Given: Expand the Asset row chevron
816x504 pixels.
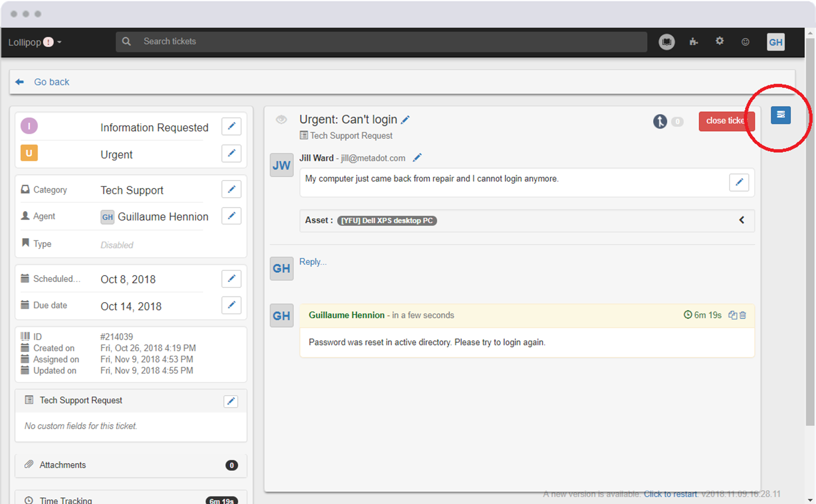Looking at the screenshot, I should tap(742, 220).
